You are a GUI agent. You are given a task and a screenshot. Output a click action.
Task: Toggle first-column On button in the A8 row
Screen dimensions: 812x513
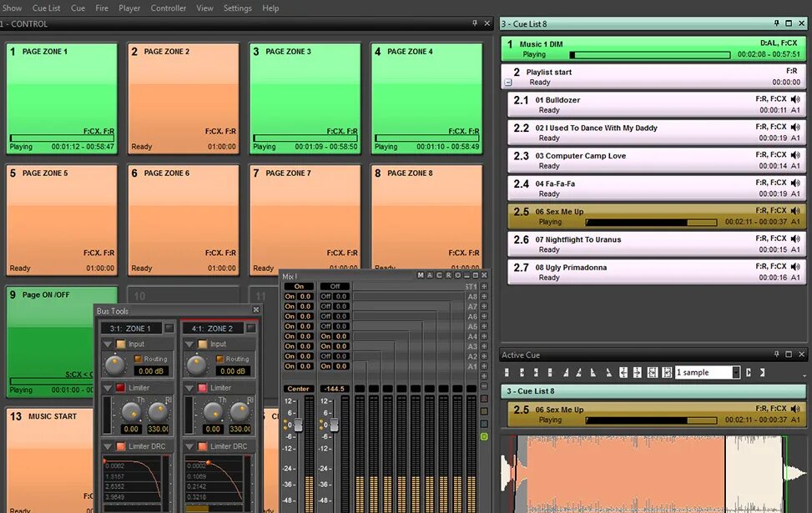coord(290,297)
